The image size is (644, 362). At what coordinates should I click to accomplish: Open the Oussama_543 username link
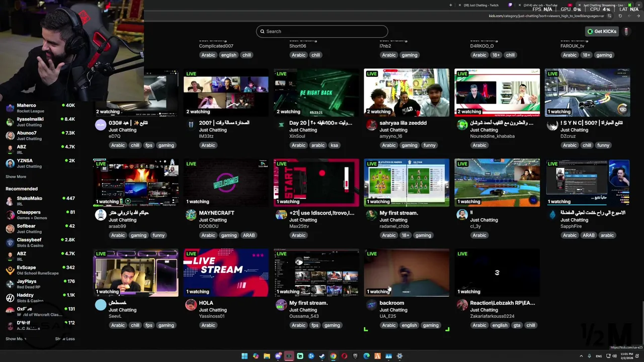tap(303, 316)
